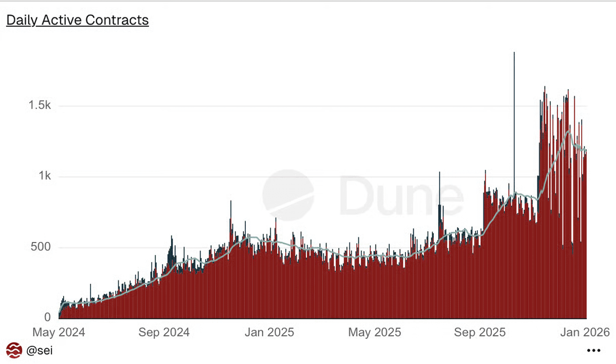Click the Jan 2025 x-axis label

269,332
